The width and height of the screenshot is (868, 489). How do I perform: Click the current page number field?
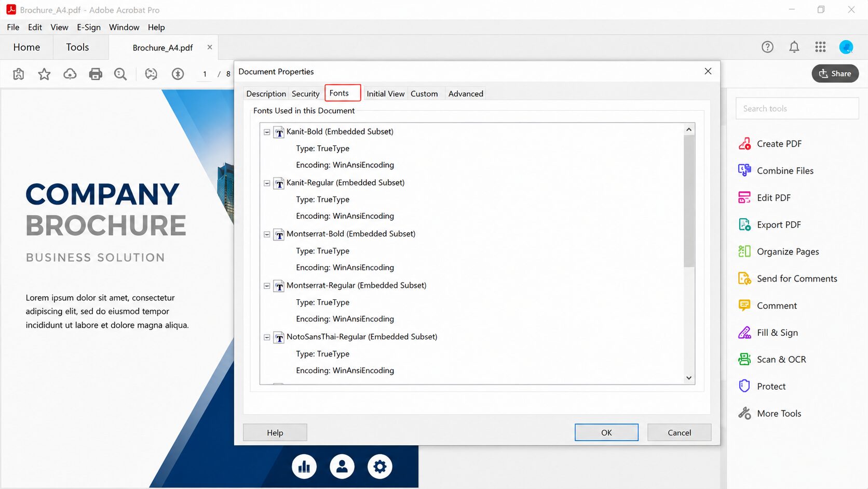point(205,74)
